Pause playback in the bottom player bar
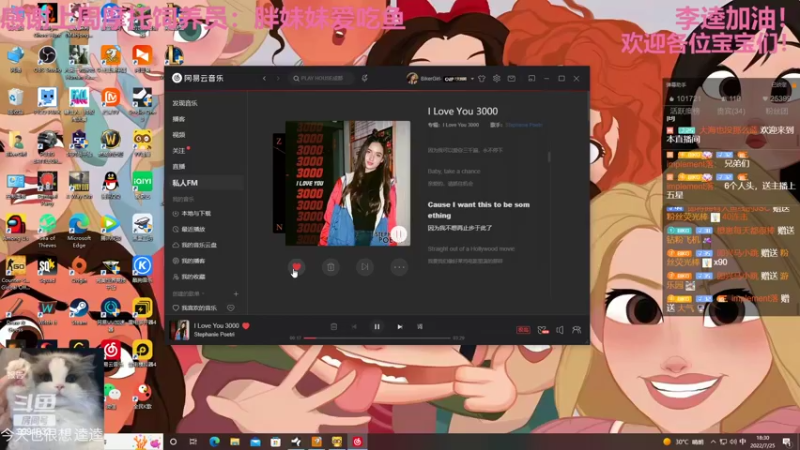The width and height of the screenshot is (800, 450). click(x=377, y=327)
